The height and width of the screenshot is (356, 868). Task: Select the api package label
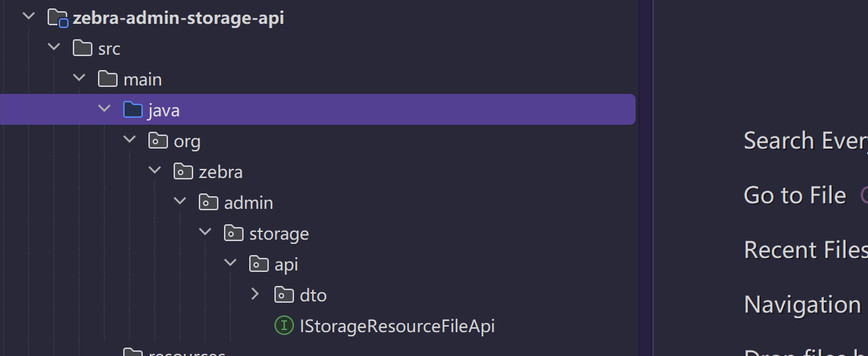286,264
